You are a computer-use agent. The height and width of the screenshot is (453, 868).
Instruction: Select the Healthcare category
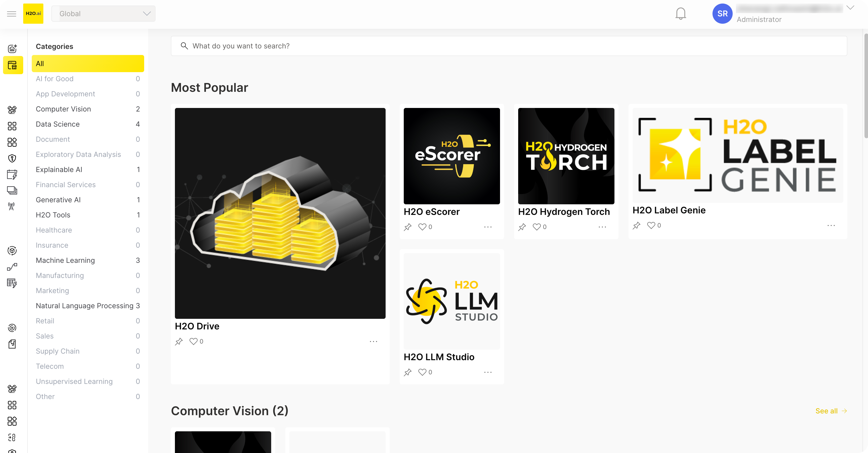pyautogui.click(x=88, y=230)
